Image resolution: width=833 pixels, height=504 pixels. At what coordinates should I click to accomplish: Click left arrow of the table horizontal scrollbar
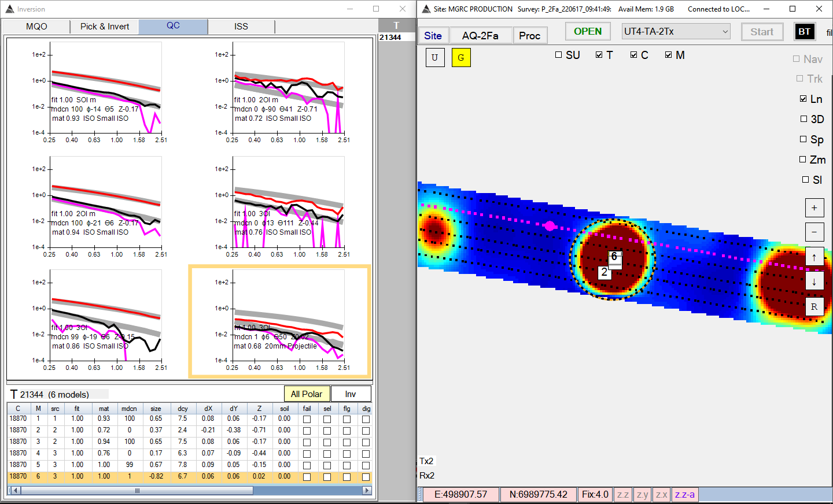(16, 491)
